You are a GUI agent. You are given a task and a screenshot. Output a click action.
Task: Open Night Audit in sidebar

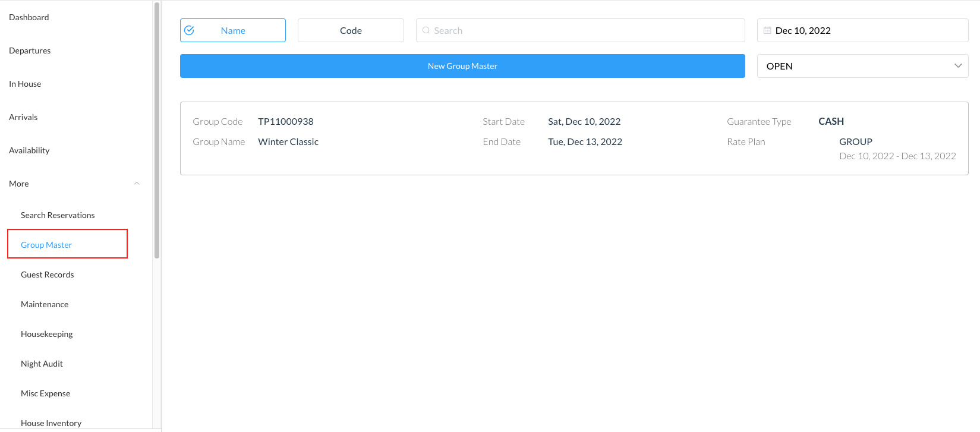42,364
